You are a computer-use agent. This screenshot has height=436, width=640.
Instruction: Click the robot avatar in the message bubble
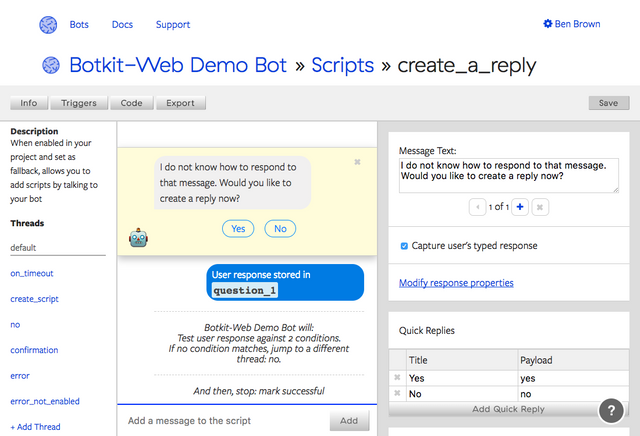pos(138,237)
